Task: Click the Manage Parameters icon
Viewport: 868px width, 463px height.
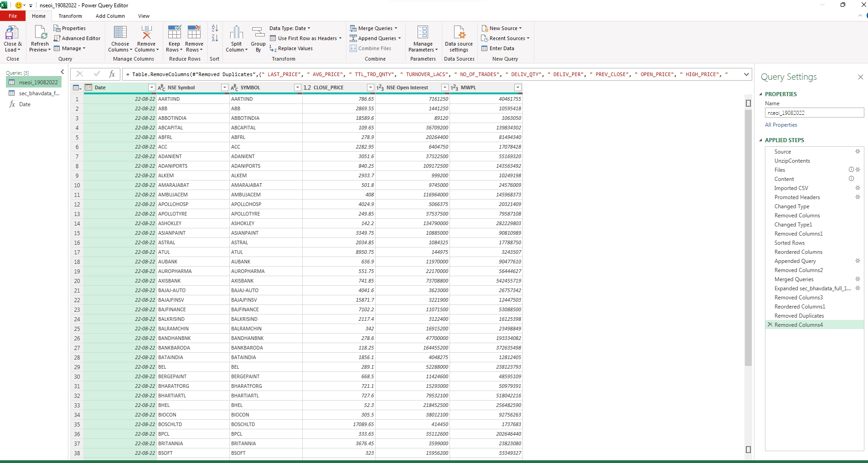Action: click(x=423, y=33)
